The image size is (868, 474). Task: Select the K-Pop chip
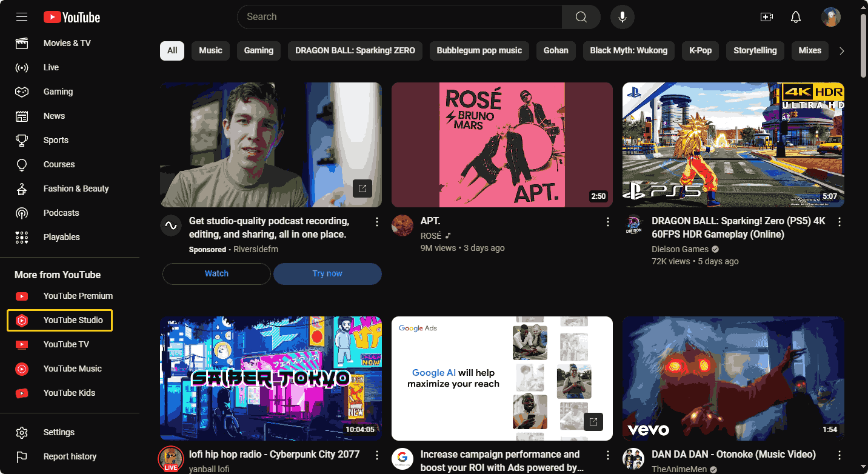click(701, 51)
